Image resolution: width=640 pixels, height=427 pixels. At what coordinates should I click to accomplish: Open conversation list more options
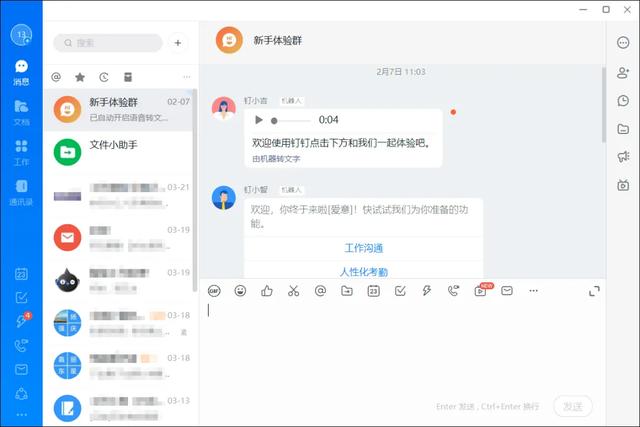tap(187, 77)
